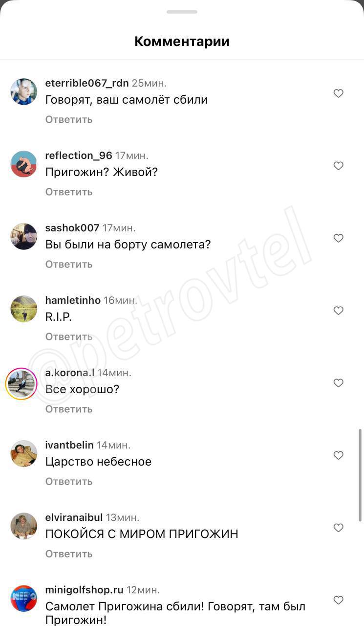Like the comment by eterrible067_rdn
Image resolution: width=364 pixels, height=626 pixels.
coord(338,93)
